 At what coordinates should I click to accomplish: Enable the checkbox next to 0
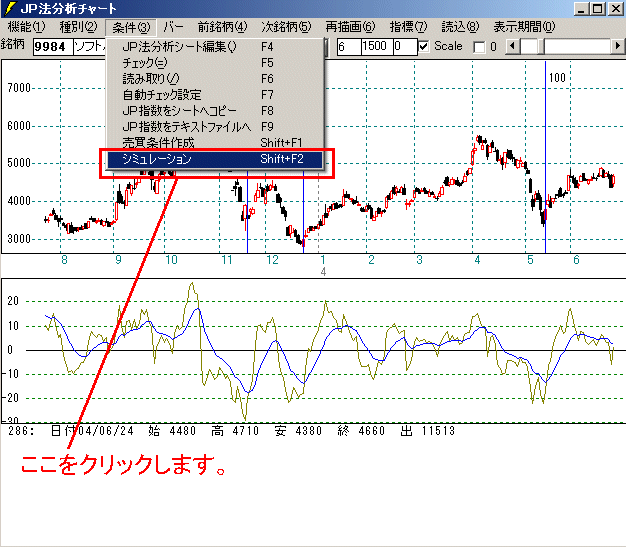click(x=478, y=47)
